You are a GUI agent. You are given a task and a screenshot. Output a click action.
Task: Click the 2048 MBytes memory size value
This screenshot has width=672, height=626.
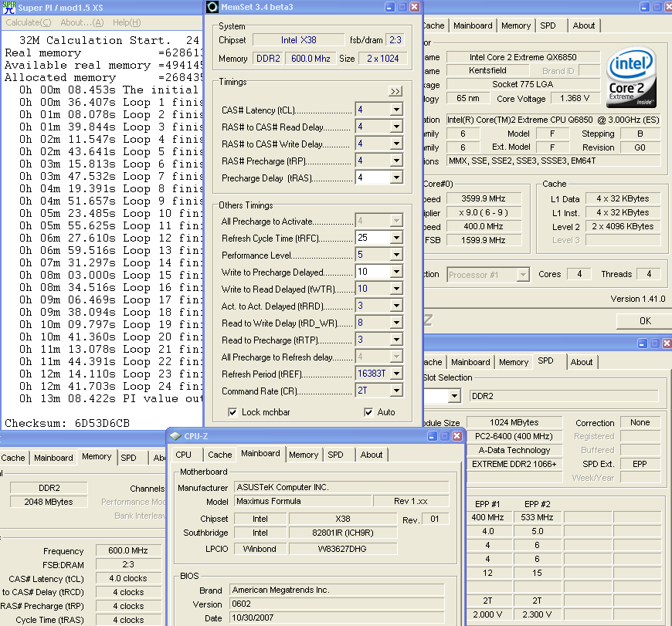pos(49,502)
